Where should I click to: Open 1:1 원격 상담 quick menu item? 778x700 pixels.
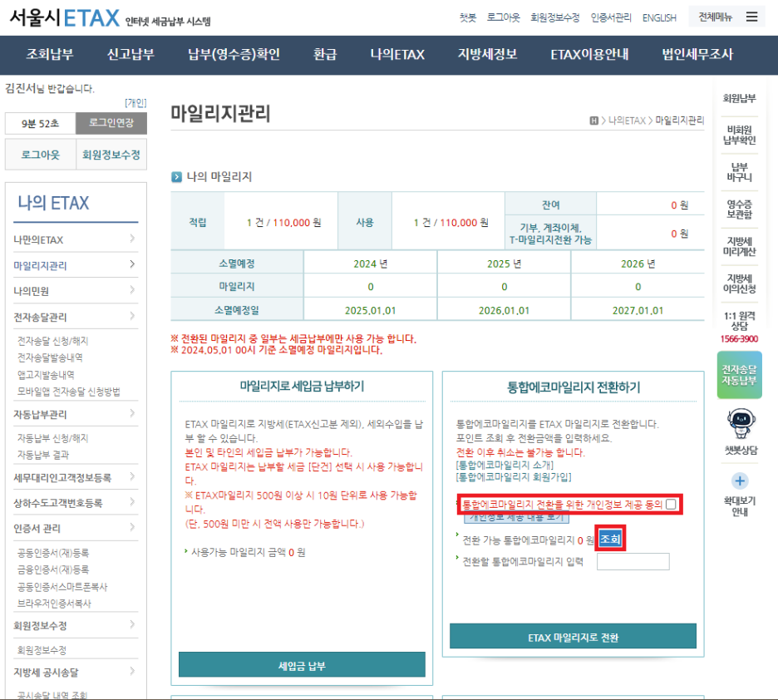click(739, 321)
